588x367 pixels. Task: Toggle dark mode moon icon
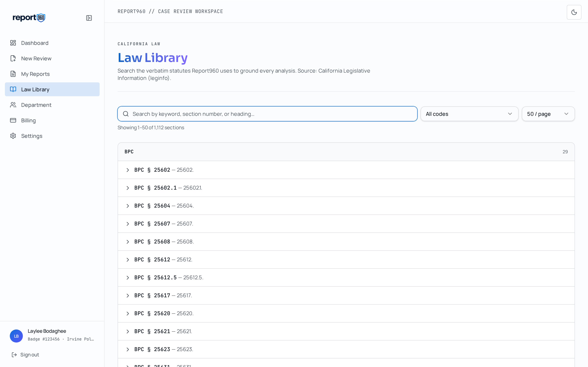point(574,12)
